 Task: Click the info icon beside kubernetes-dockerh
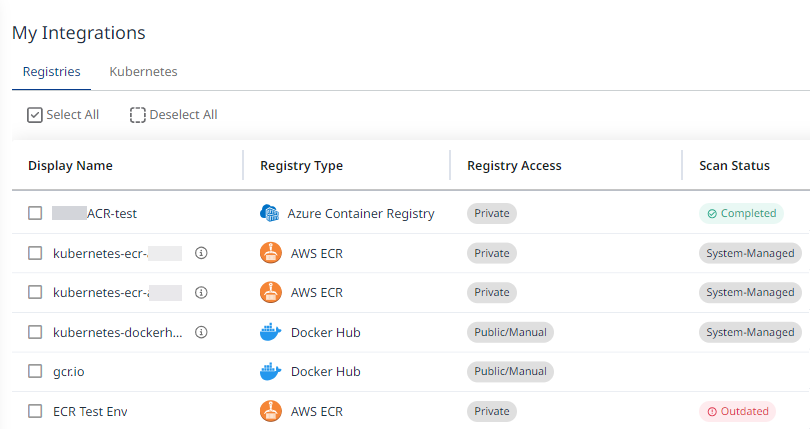pos(201,332)
